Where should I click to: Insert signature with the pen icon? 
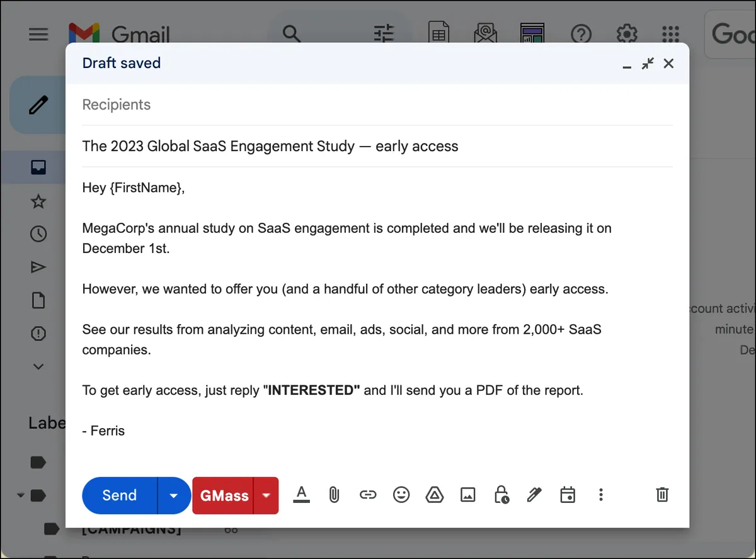[x=534, y=495]
